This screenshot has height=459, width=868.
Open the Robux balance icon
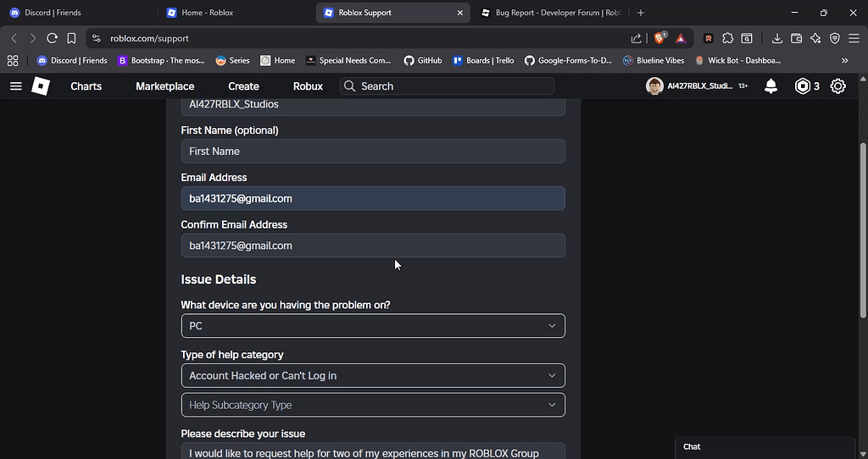(x=802, y=86)
